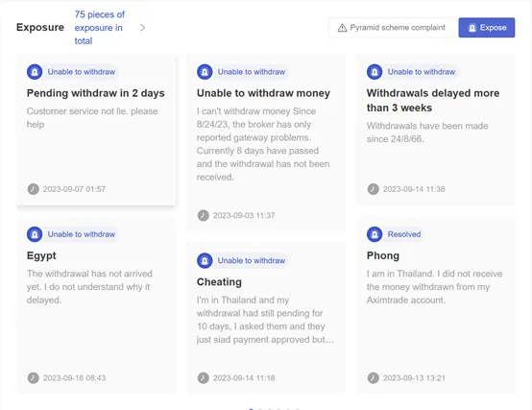Open the Pyramid scheme complaint button
The height and width of the screenshot is (410, 532).
(x=391, y=28)
